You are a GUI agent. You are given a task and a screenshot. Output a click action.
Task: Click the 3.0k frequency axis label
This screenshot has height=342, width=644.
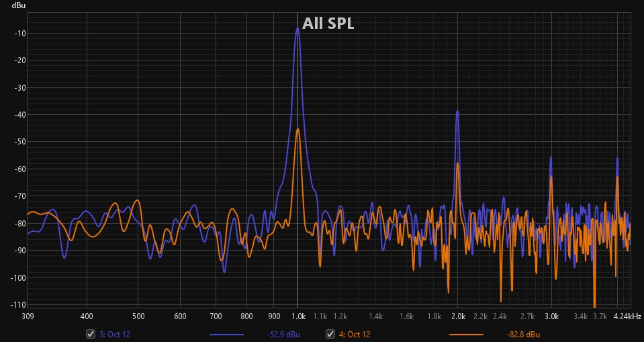[x=551, y=316]
